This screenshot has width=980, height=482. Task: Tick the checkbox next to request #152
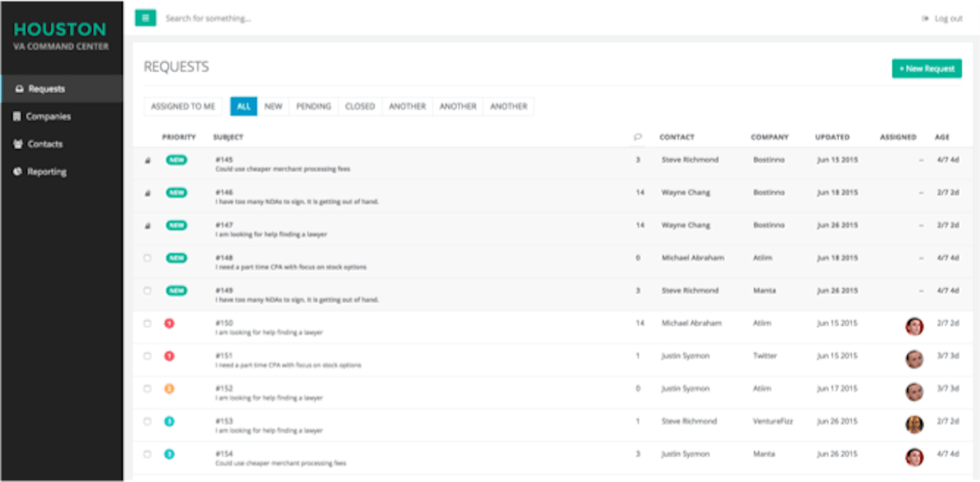click(148, 388)
